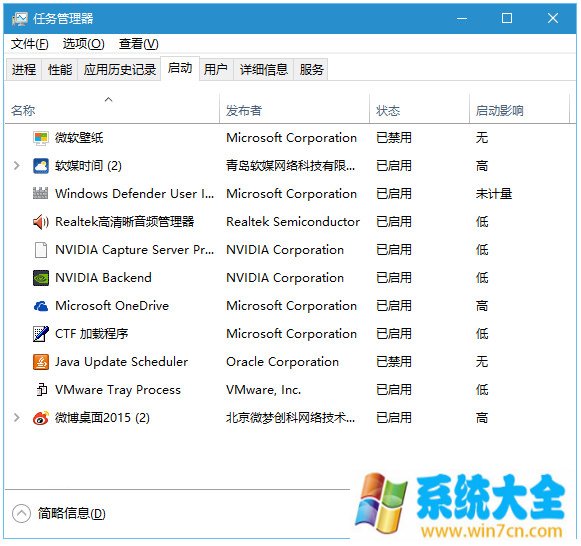Viewport: 581px width, 546px height.
Task: Select the NVIDIA Capture Server row
Action: pyautogui.click(x=290, y=250)
